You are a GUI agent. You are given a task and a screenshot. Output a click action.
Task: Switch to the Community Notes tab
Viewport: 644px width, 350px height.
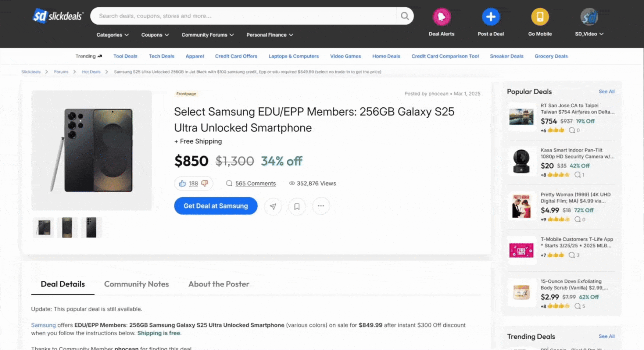tap(136, 284)
